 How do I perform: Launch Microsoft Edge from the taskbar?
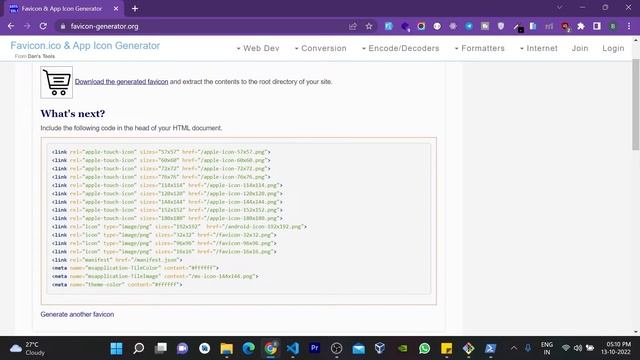249,348
